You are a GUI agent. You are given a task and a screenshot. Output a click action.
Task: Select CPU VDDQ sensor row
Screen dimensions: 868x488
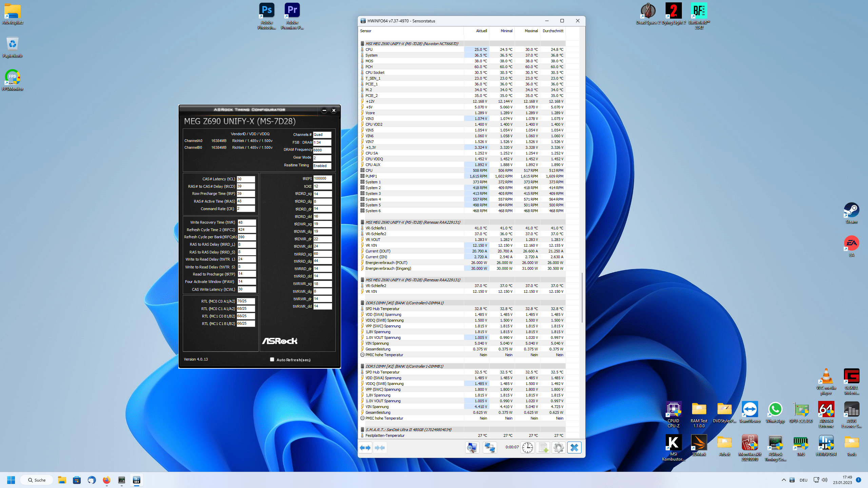click(462, 159)
